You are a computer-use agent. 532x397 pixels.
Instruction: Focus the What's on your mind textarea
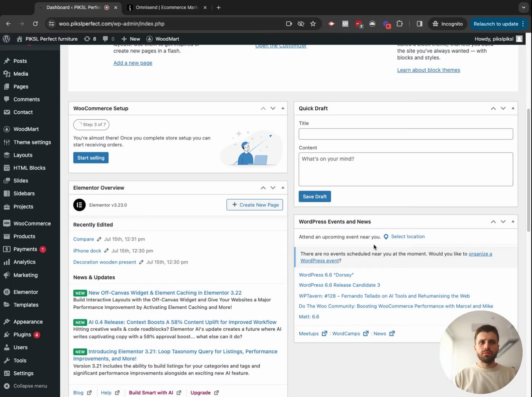(x=406, y=169)
